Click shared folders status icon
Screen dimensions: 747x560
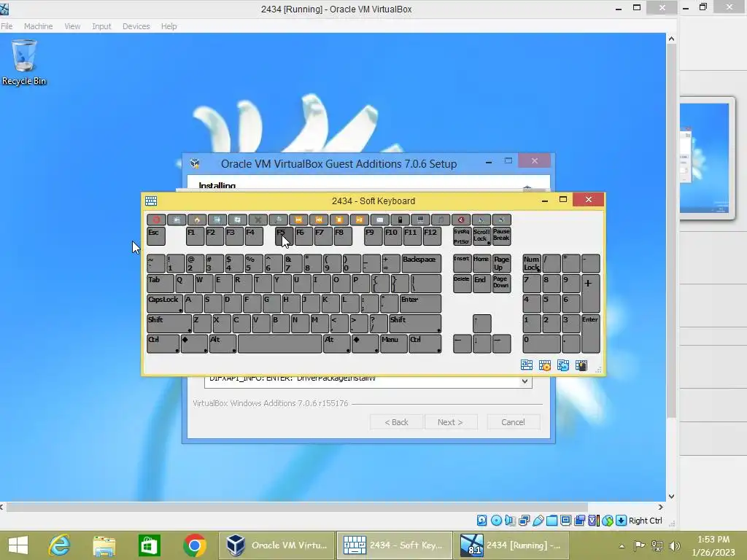(x=551, y=521)
